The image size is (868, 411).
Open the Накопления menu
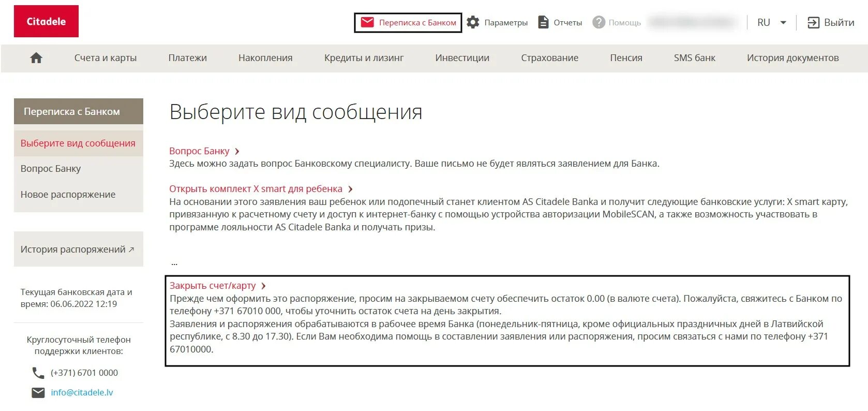pos(265,58)
